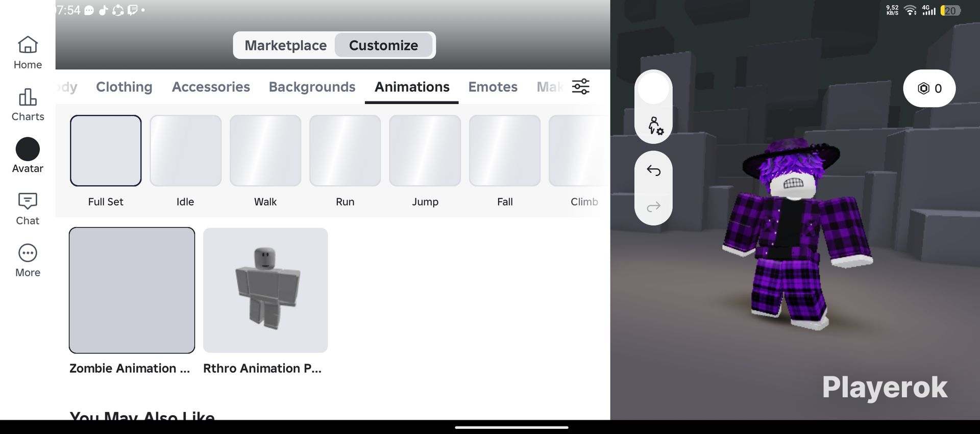Click the Zombie Animation item title
The height and width of the screenshot is (434, 980).
pyautogui.click(x=130, y=368)
